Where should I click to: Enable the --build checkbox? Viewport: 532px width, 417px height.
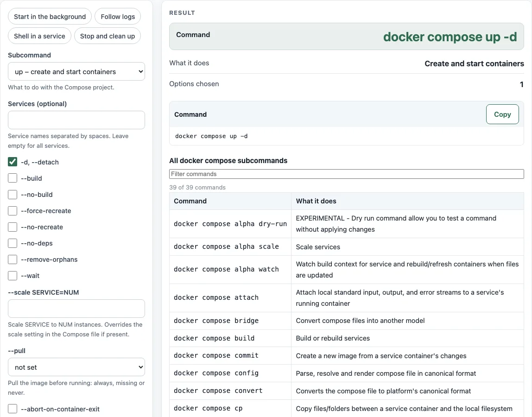click(13, 178)
